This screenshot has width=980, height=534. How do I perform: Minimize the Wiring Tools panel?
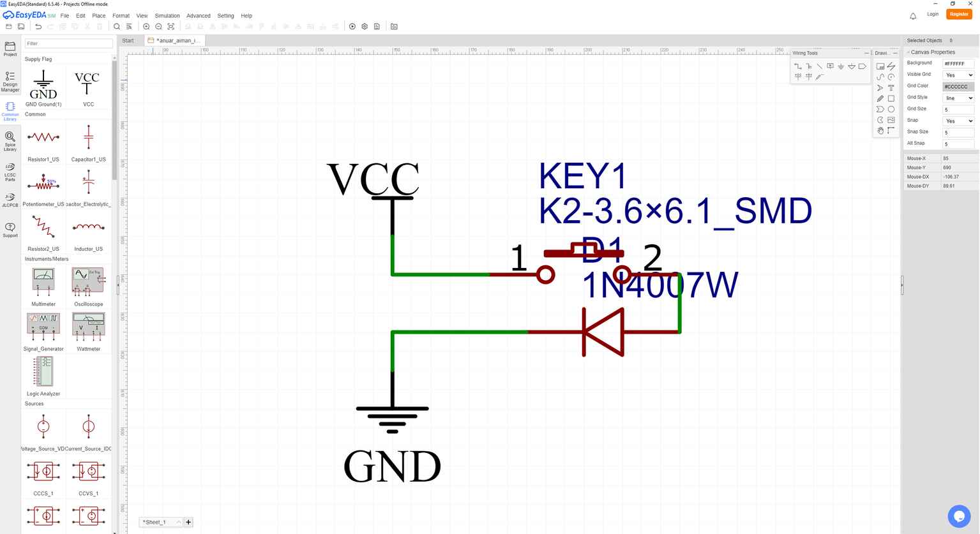click(x=866, y=53)
